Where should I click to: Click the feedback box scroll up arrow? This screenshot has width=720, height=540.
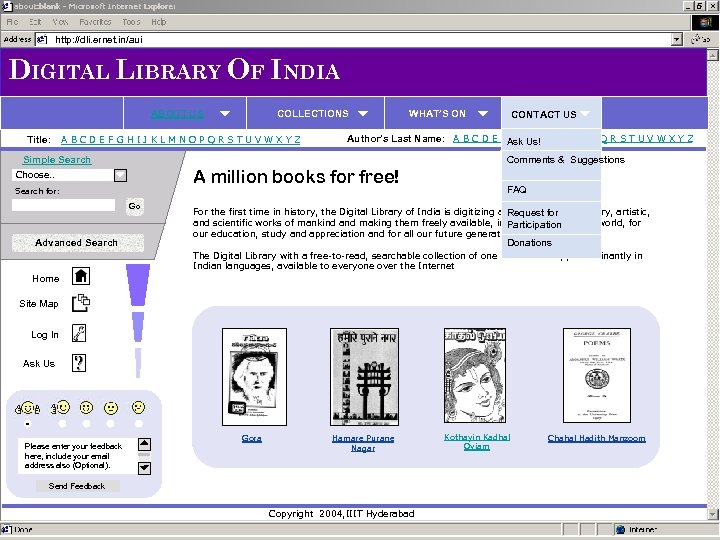pyautogui.click(x=144, y=444)
